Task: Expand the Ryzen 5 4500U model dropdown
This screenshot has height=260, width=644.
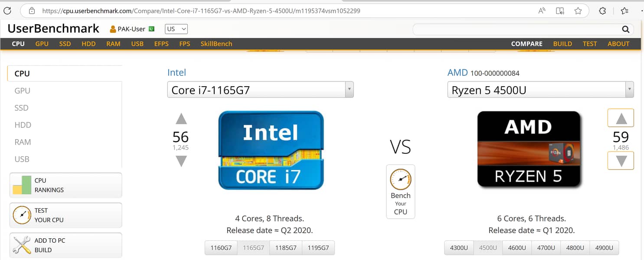Action: [629, 90]
